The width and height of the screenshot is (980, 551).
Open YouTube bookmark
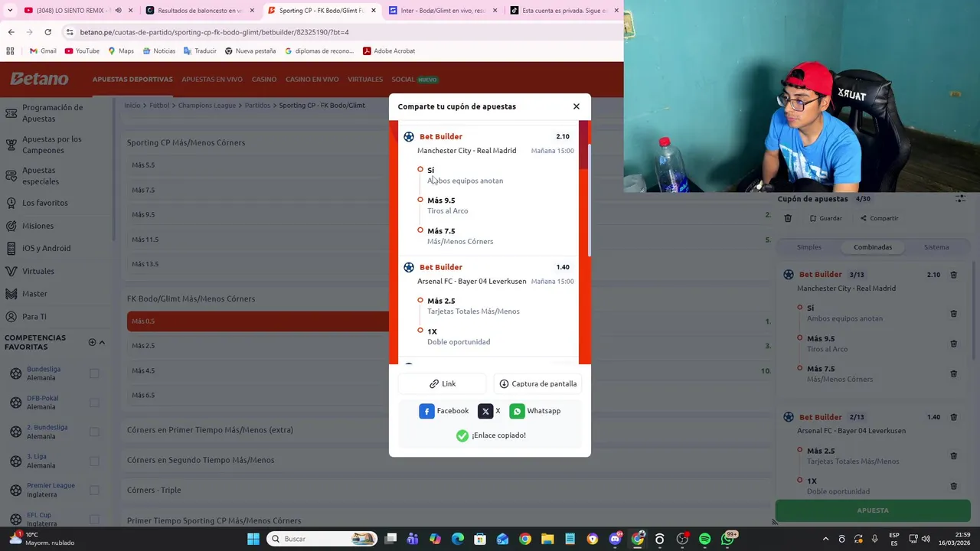(x=82, y=51)
